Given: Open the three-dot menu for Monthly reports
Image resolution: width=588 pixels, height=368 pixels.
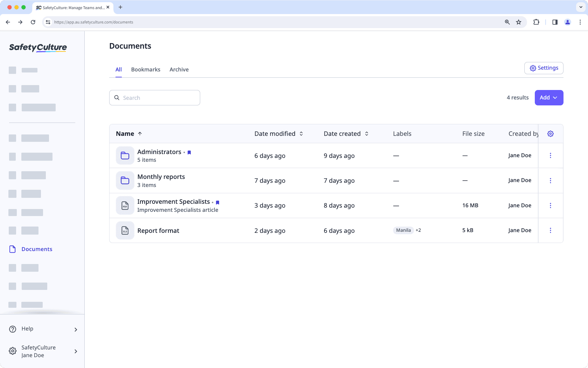Looking at the screenshot, I should click(x=551, y=180).
